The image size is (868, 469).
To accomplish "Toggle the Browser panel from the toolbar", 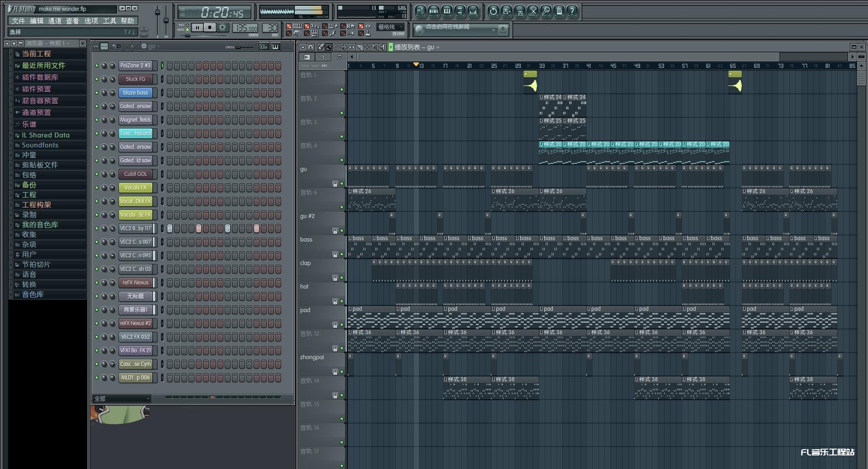I will pyautogui.click(x=460, y=12).
